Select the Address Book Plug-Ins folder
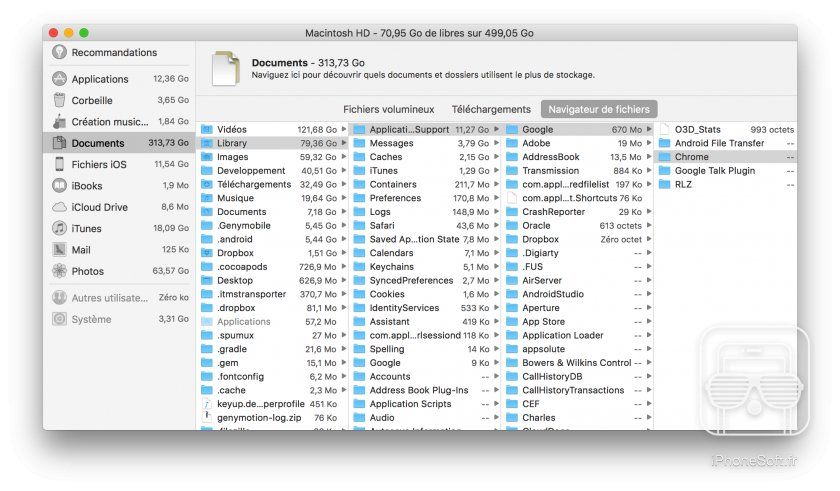This screenshot has height=491, width=840. (x=425, y=390)
